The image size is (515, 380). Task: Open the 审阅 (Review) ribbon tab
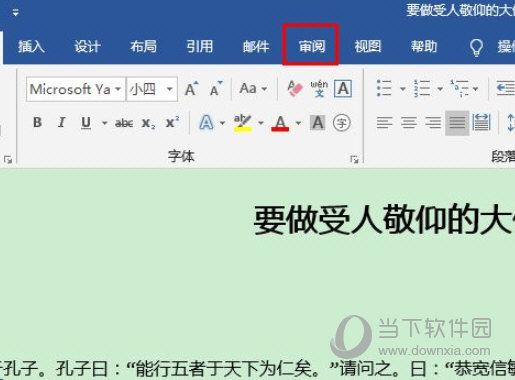pos(311,46)
